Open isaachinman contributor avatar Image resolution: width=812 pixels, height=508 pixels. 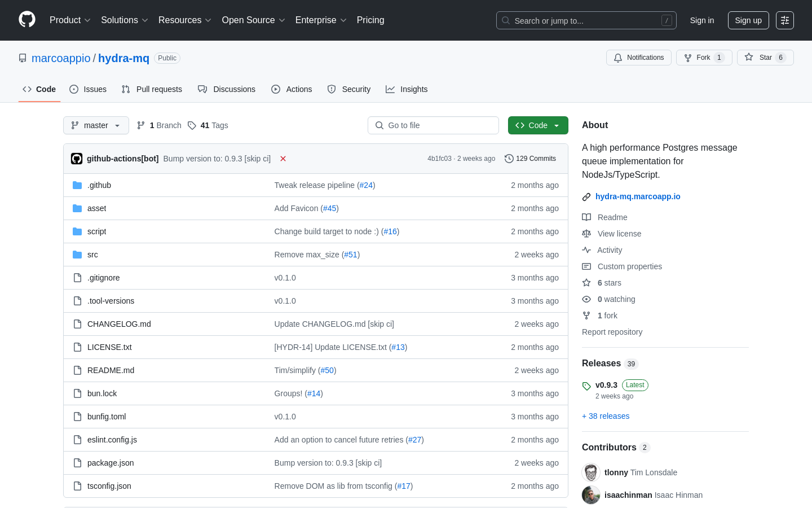[x=591, y=495]
